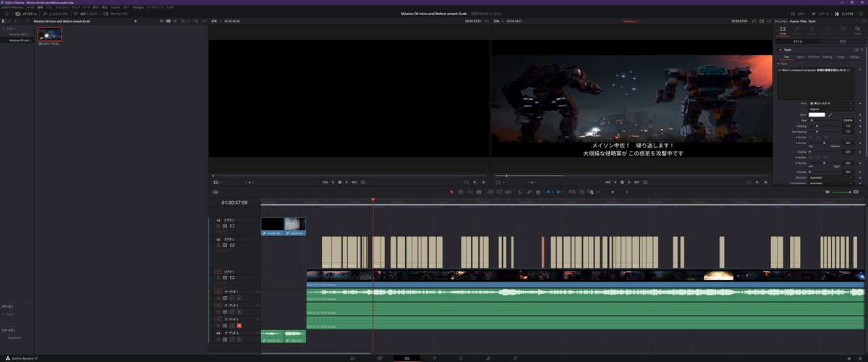868x362 pixels.
Task: Collapse the マスター bin tree
Action: coord(3,28)
